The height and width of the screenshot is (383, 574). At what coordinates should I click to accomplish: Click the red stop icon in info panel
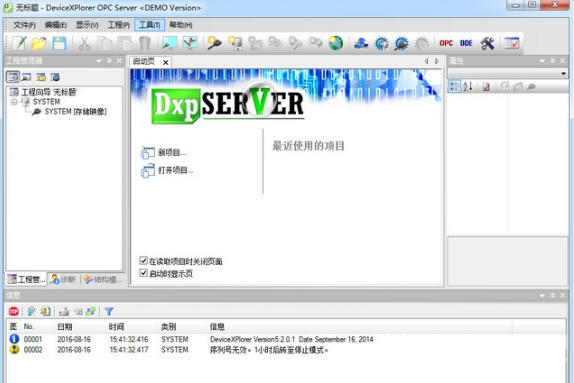tap(14, 311)
